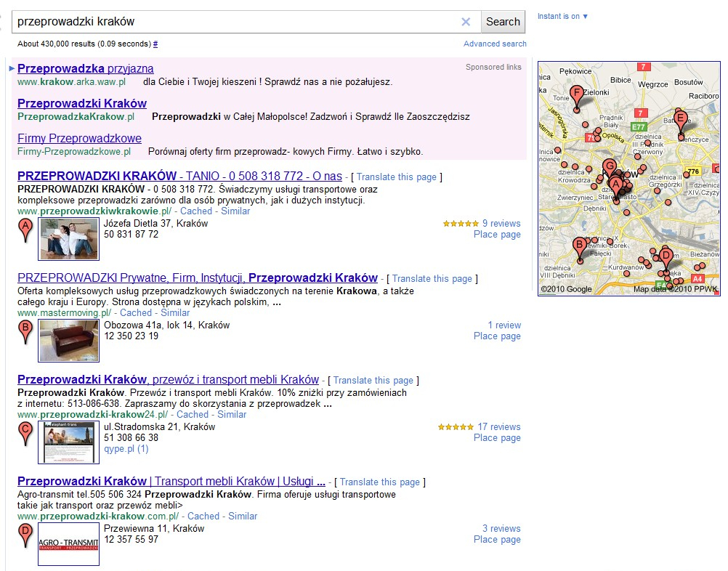Click the Search button
This screenshot has width=728, height=571.
503,22
